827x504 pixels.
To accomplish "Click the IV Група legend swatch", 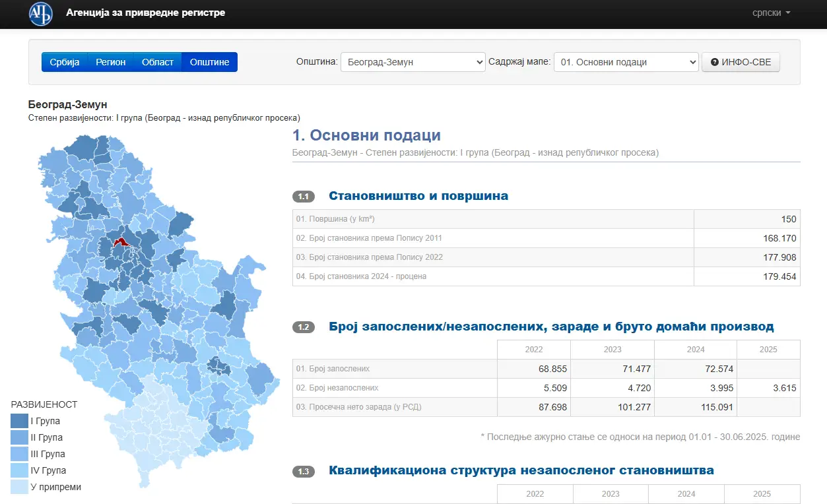I will 19,470.
